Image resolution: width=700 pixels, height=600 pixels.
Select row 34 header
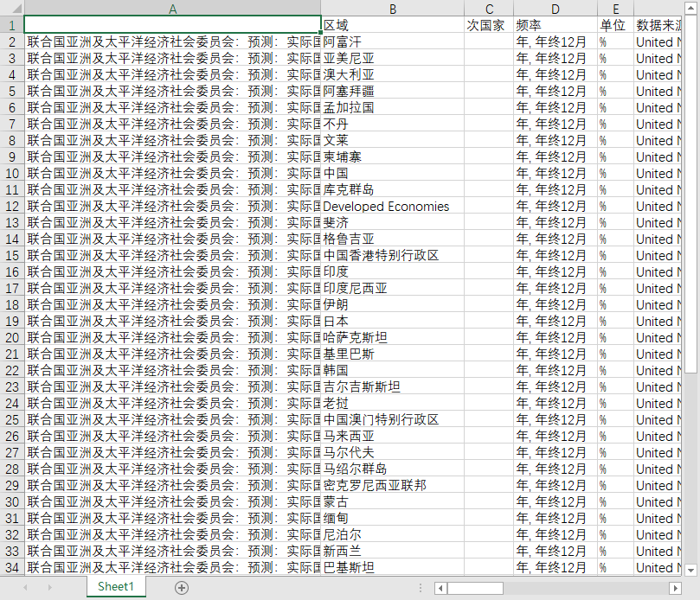tap(12, 567)
